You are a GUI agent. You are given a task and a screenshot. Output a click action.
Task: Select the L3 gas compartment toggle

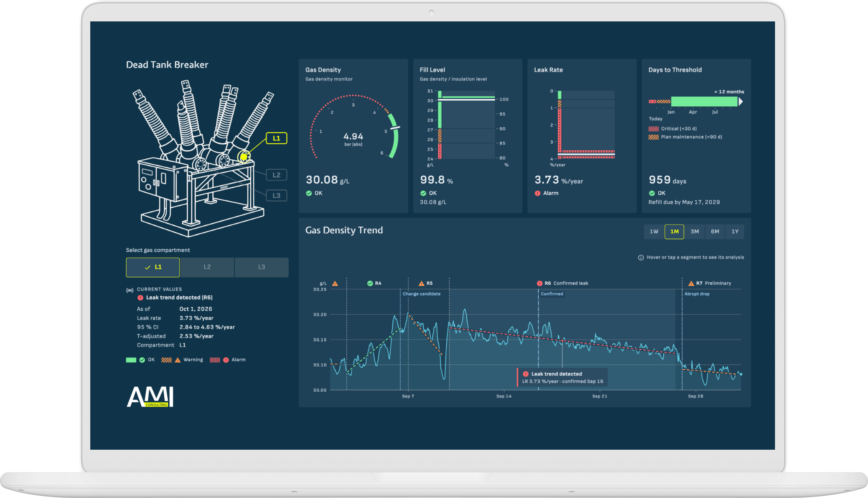(x=262, y=267)
